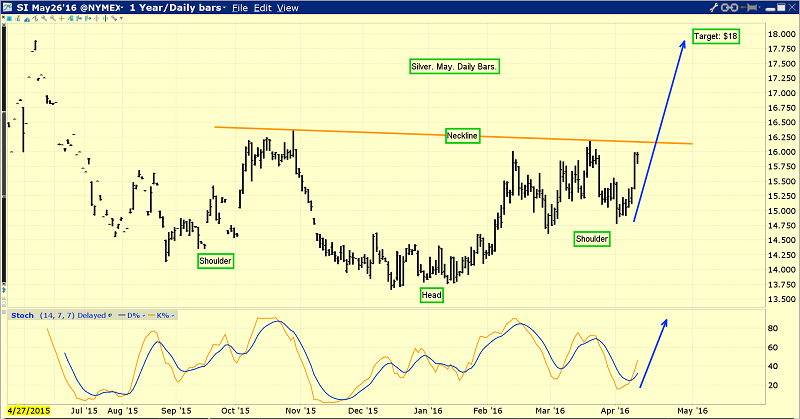This screenshot has width=800, height=419.
Task: Click the Stoch indicator name label
Action: [21, 316]
